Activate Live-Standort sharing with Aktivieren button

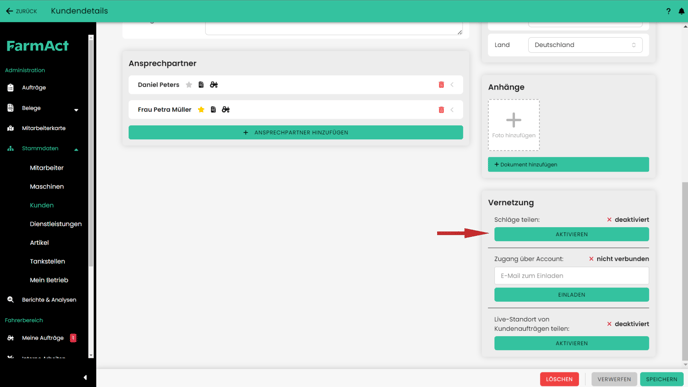(x=571, y=343)
